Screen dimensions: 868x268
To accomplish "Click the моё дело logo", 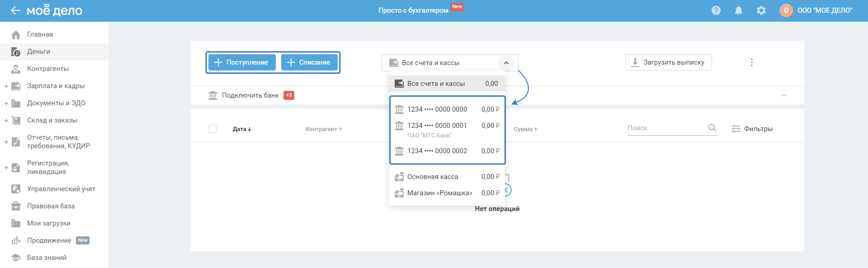I will (x=54, y=10).
